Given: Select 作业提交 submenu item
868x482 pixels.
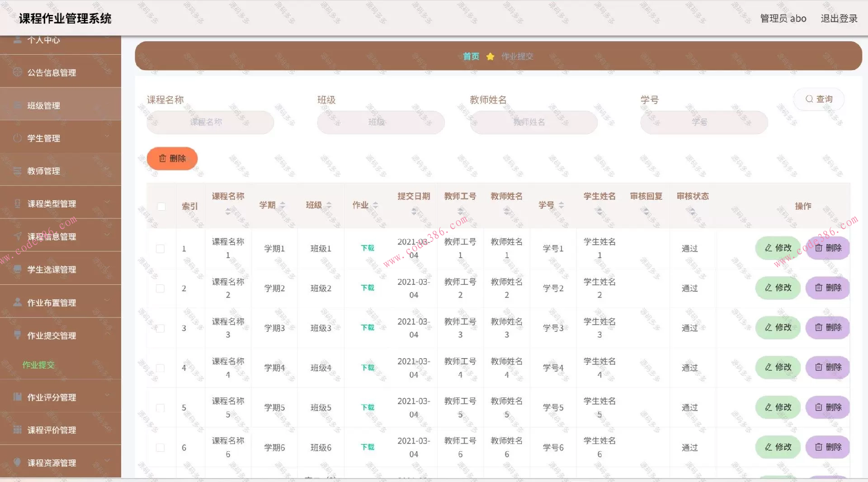Looking at the screenshot, I should (38, 364).
